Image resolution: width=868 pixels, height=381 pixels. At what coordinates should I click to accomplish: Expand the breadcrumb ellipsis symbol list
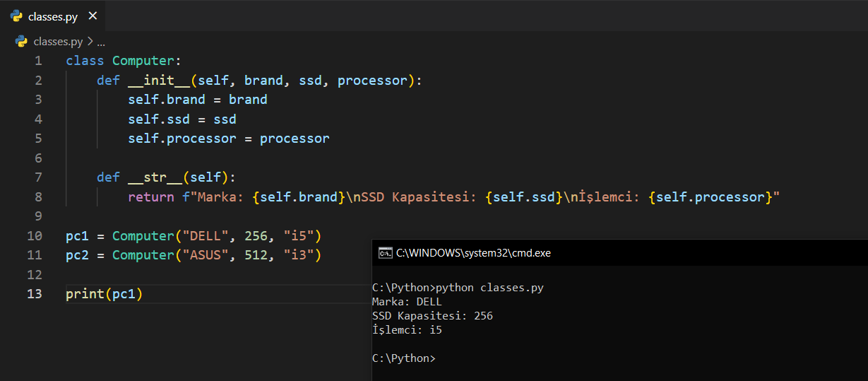(x=101, y=42)
